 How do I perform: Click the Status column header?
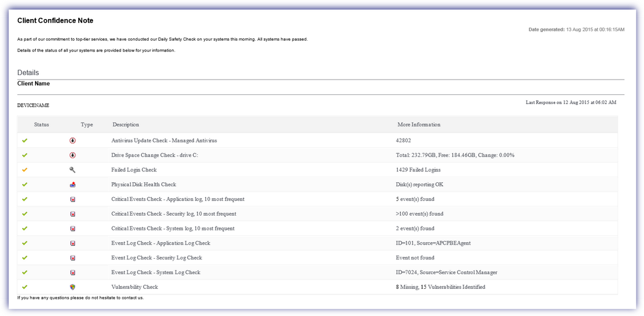41,125
